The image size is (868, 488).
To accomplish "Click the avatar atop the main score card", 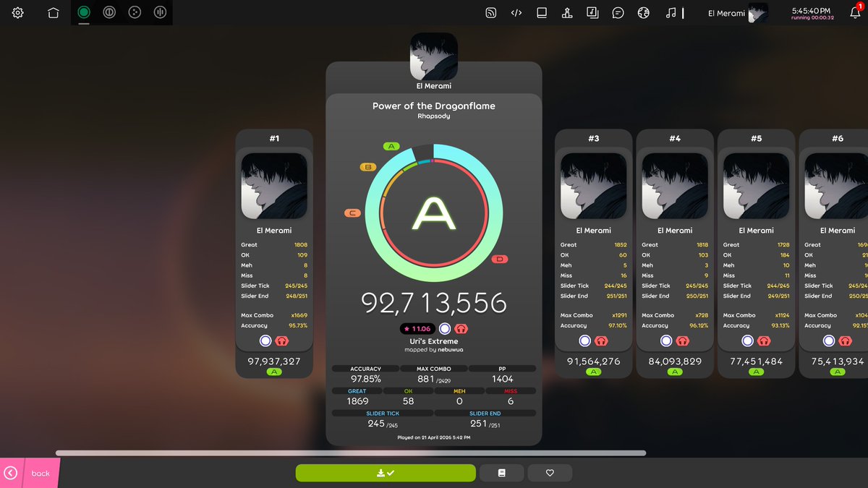I will tap(434, 56).
